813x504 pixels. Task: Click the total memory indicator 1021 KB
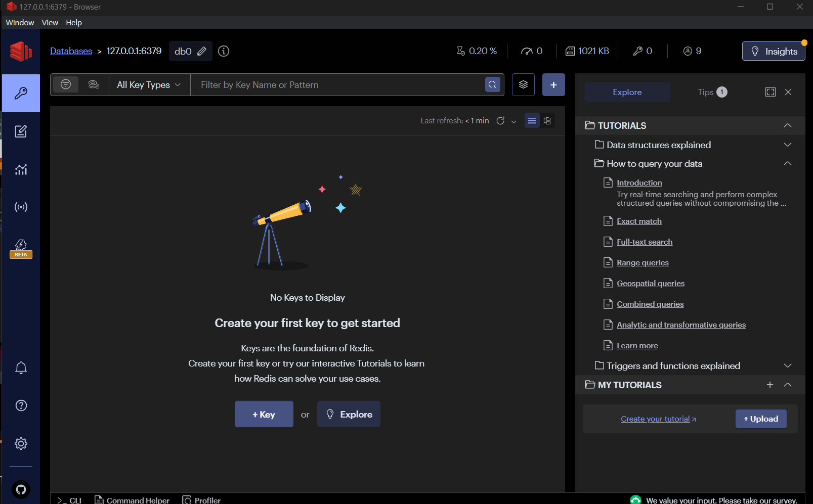[587, 51]
